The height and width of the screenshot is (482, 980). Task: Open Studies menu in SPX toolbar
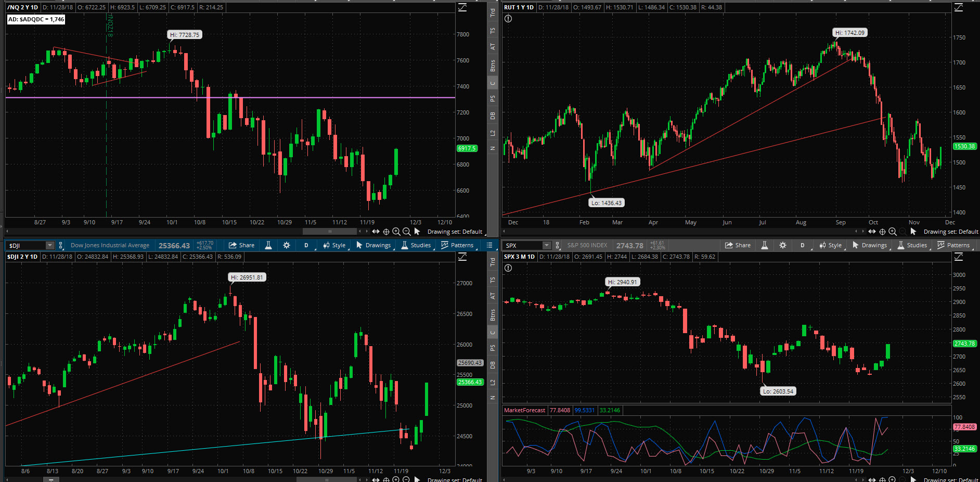[x=912, y=245]
